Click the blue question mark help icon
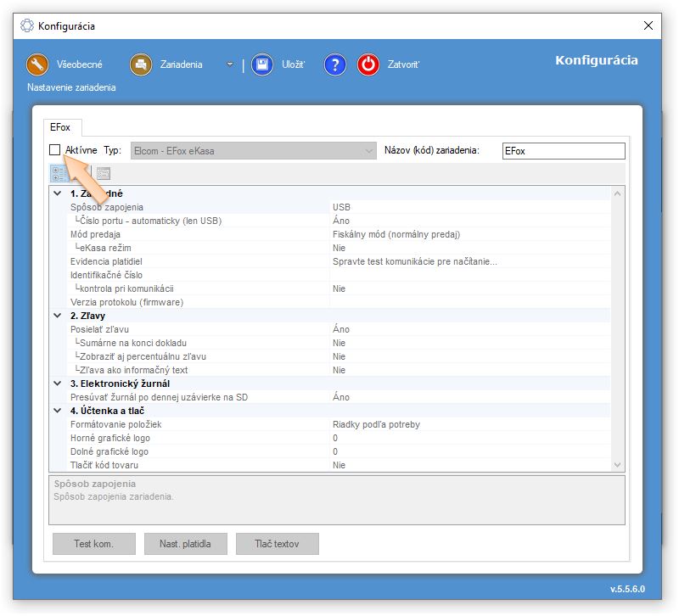 pos(335,64)
